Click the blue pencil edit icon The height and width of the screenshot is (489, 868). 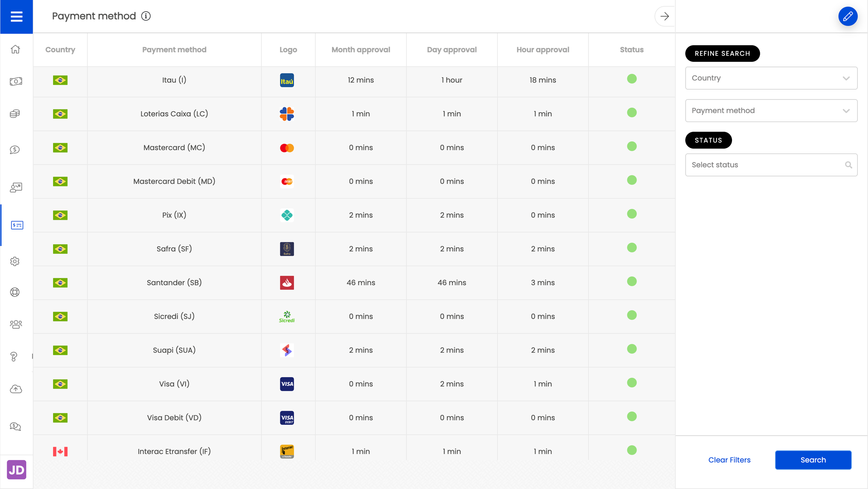click(x=848, y=16)
